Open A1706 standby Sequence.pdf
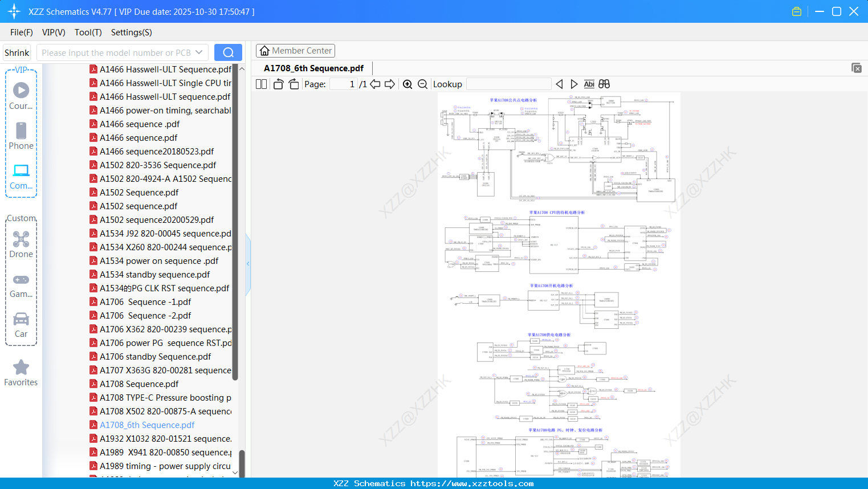The width and height of the screenshot is (868, 489). (x=150, y=357)
